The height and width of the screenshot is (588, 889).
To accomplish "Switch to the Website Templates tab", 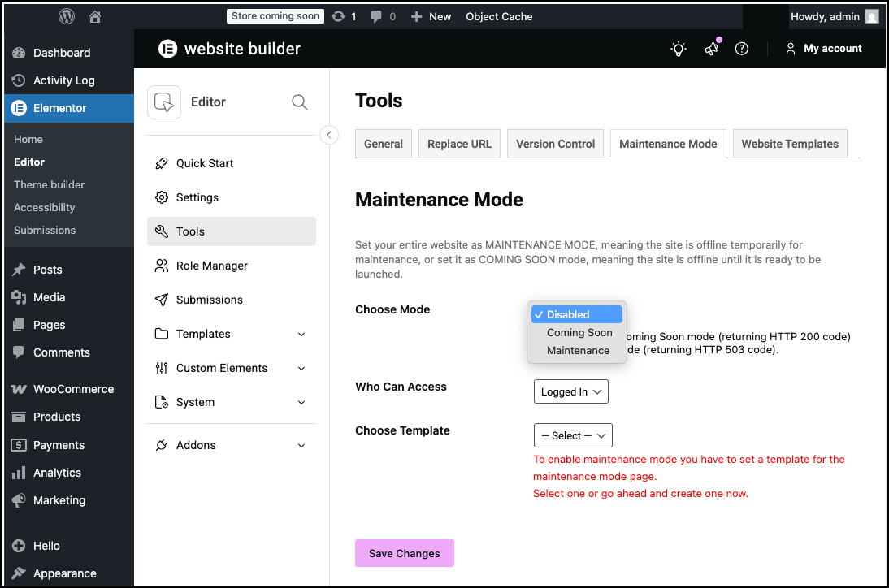I will pyautogui.click(x=790, y=144).
